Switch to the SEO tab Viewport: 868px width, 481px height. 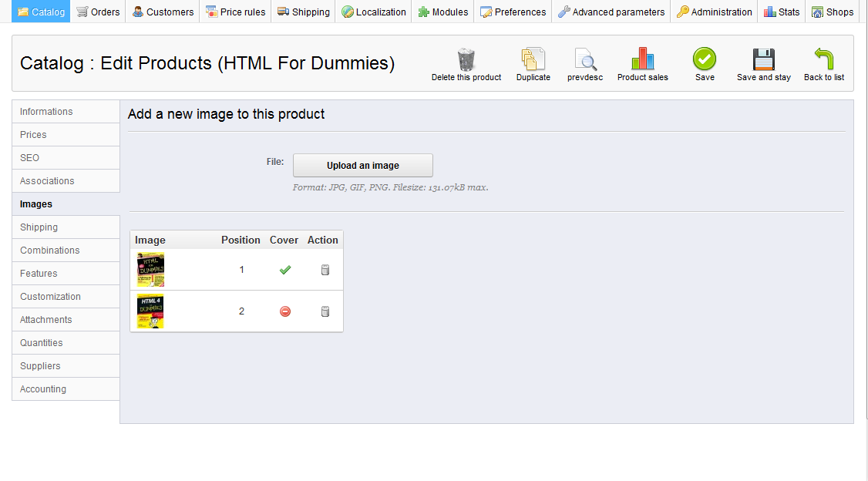[66, 158]
